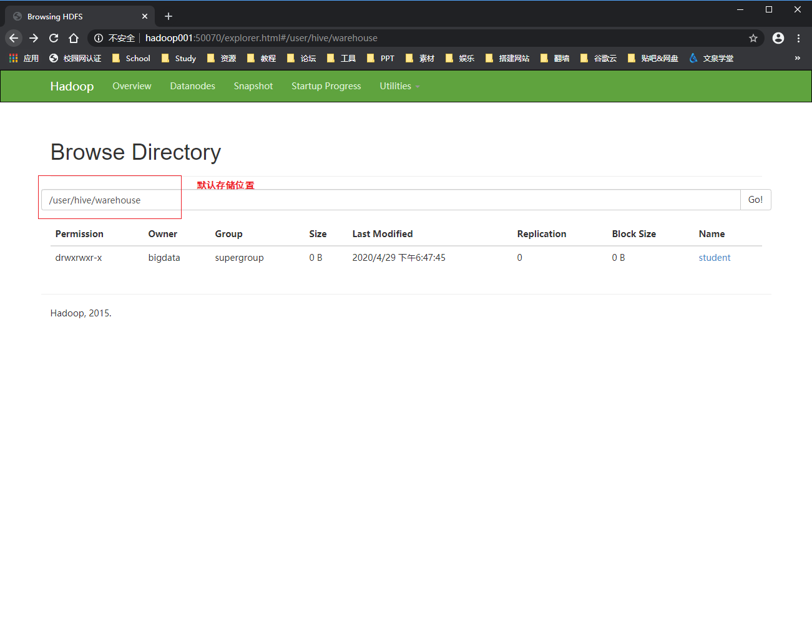The image size is (812, 644).
Task: Open the 论坛 bookmark folder
Action: pos(301,58)
